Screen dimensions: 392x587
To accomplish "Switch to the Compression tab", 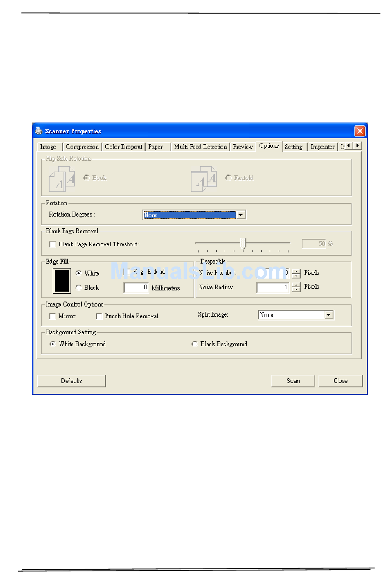I will (x=82, y=147).
